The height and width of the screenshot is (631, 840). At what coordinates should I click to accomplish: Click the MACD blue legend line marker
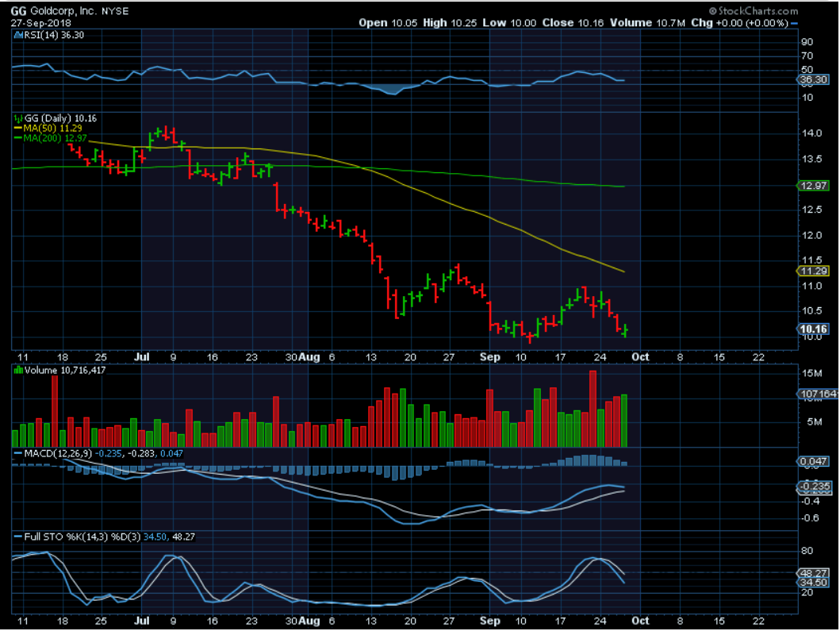point(18,454)
